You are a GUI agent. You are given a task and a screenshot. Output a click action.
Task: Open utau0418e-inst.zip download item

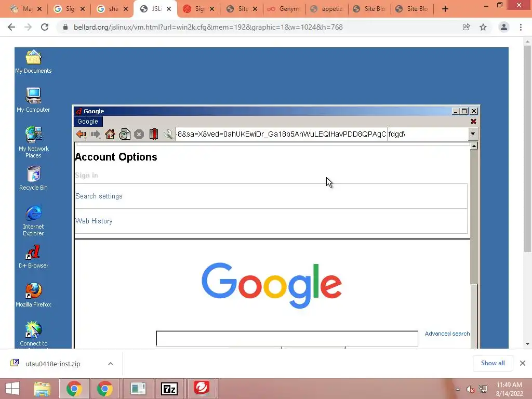click(52, 364)
